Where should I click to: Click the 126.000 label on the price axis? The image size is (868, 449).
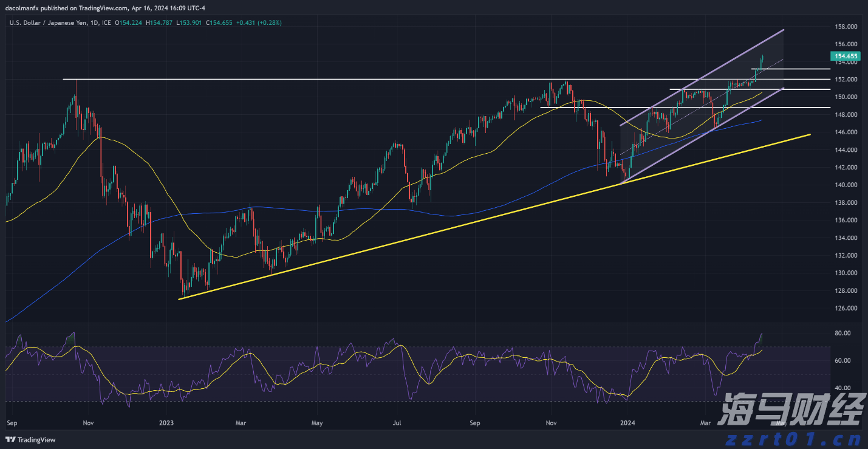click(846, 308)
